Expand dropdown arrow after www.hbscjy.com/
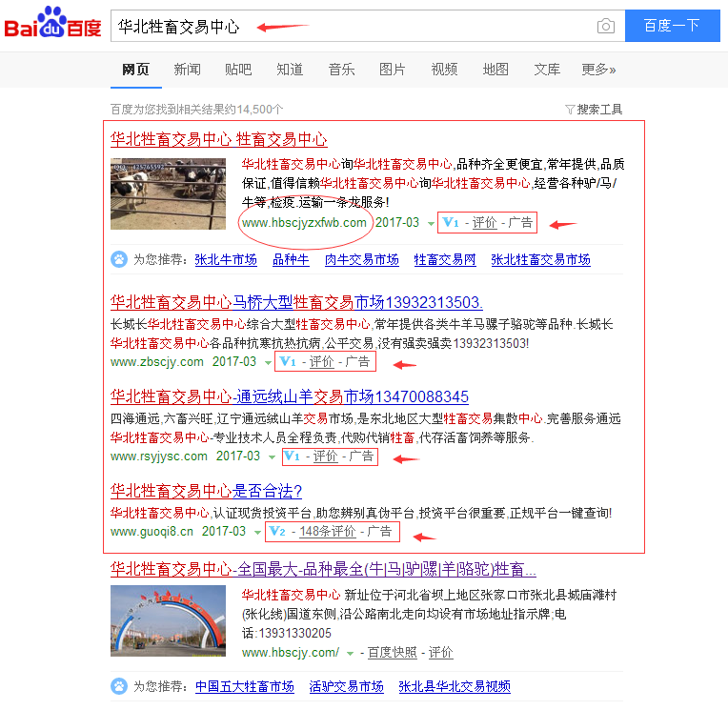This screenshot has height=710, width=728. 350,654
